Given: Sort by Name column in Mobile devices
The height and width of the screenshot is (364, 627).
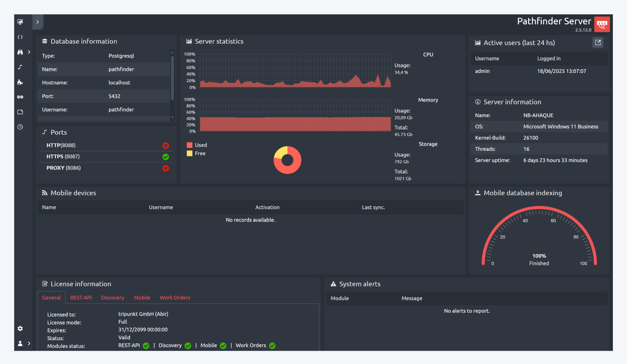Looking at the screenshot, I should [x=49, y=207].
